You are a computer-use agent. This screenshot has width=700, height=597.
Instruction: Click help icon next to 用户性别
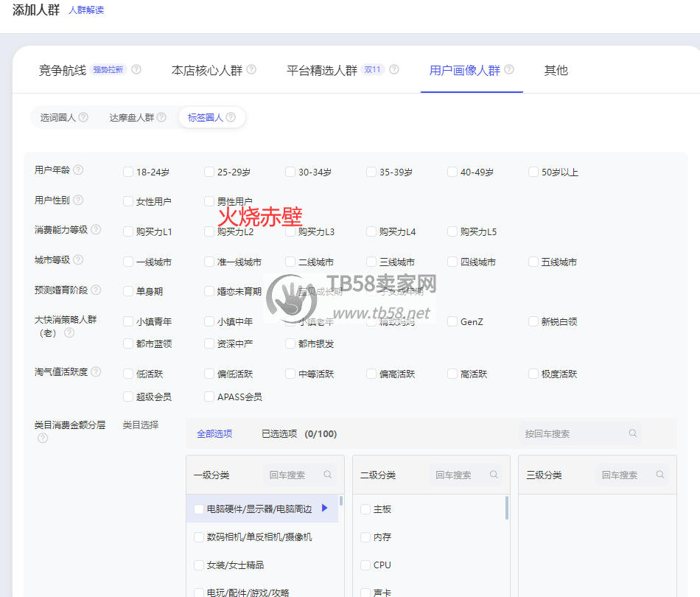click(x=78, y=200)
